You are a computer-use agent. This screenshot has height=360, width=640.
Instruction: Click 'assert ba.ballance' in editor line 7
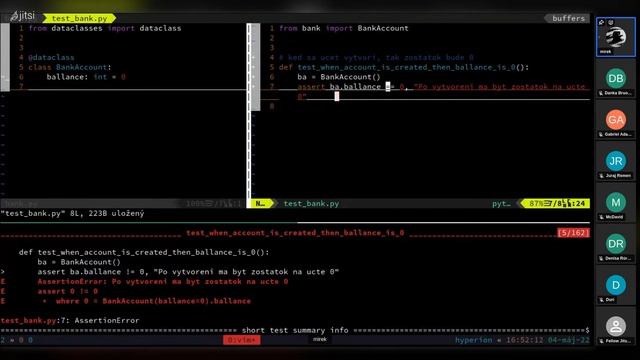(339, 87)
